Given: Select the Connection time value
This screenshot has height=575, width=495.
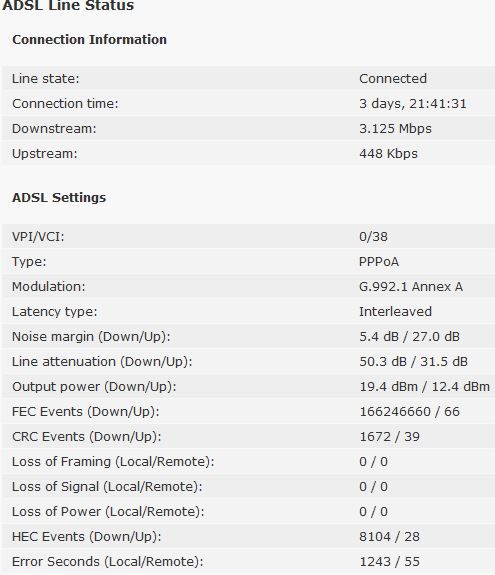Looking at the screenshot, I should coord(413,104).
